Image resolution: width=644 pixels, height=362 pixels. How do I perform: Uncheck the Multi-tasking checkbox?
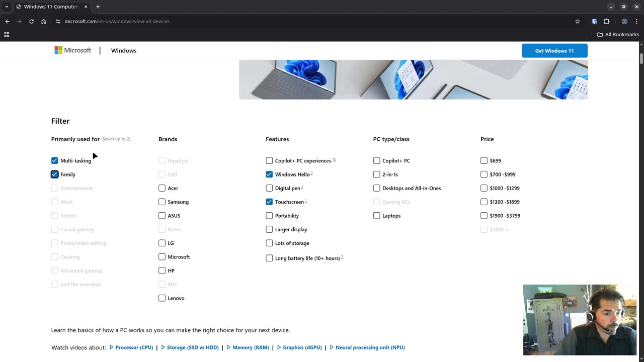pos(54,160)
